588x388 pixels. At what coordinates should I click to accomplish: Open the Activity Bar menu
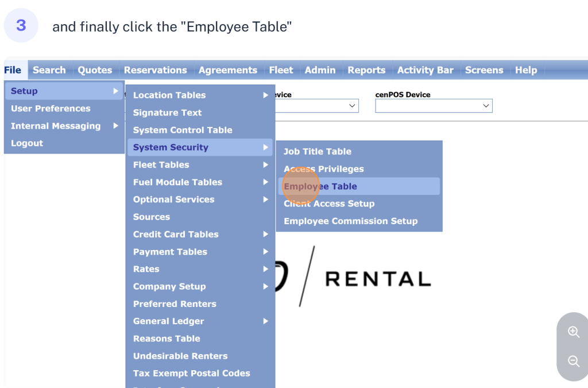425,70
